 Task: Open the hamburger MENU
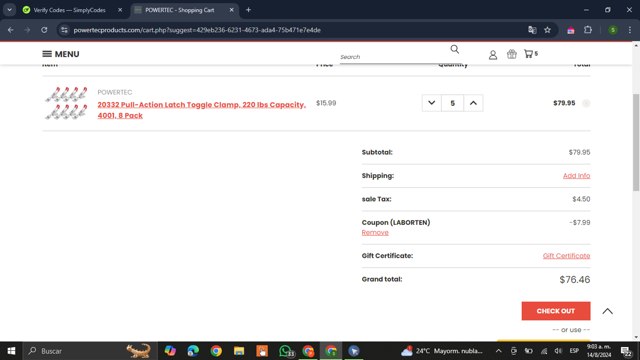pos(61,54)
